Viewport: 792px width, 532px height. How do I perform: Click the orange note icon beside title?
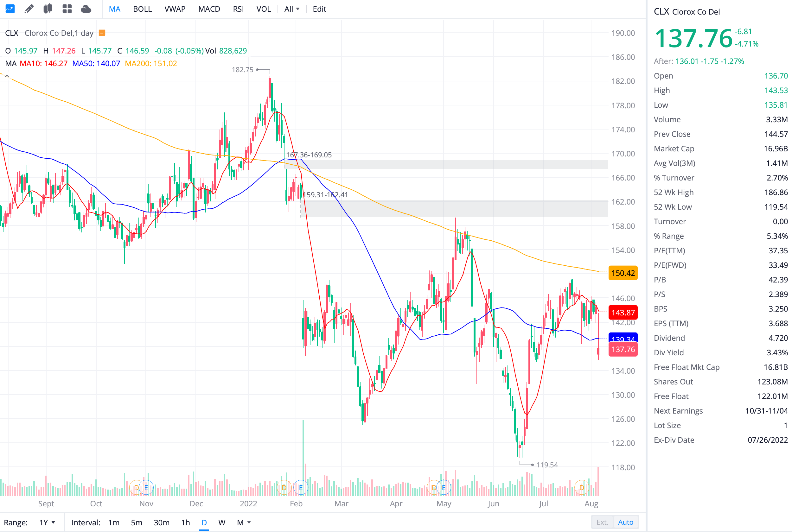coord(102,33)
